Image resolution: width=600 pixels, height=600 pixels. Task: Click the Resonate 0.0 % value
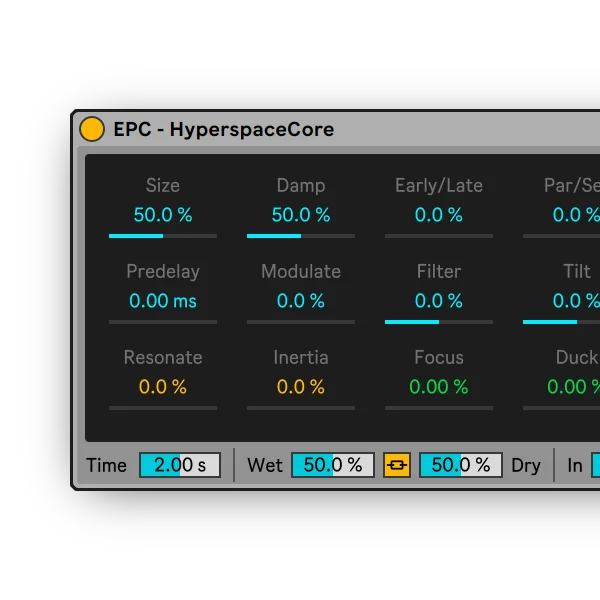tap(163, 387)
